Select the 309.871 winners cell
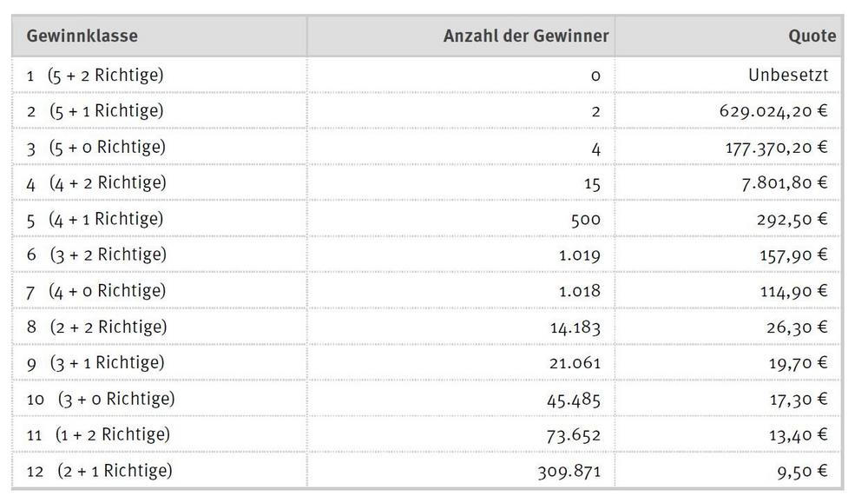868x503 pixels. (569, 472)
